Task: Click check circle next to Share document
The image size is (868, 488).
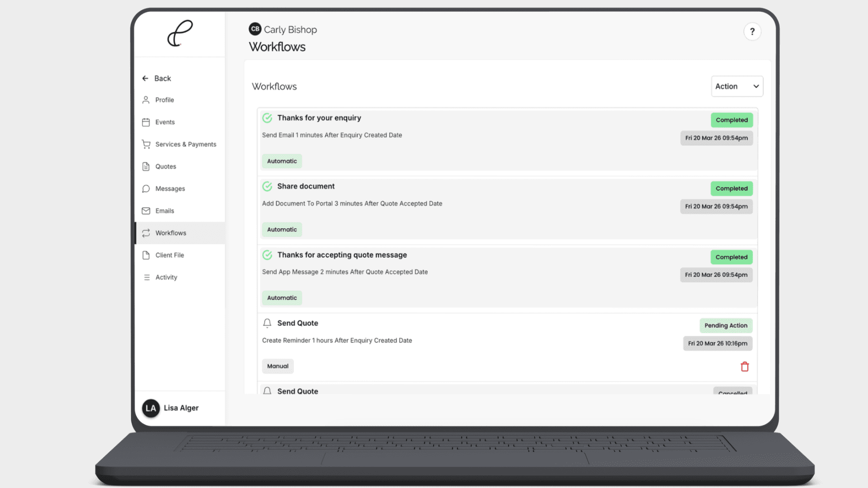Action: (x=267, y=186)
